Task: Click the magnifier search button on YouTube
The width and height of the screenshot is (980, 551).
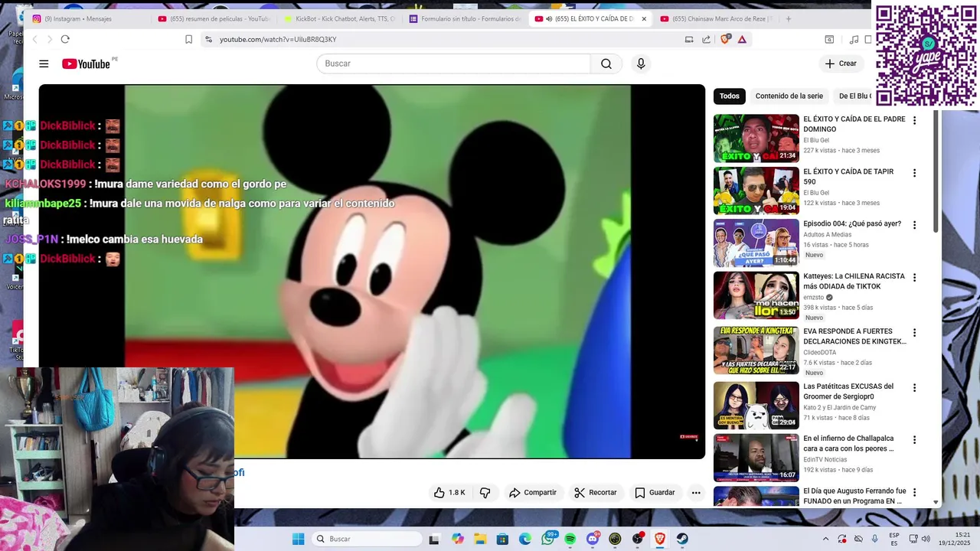Action: coord(606,64)
